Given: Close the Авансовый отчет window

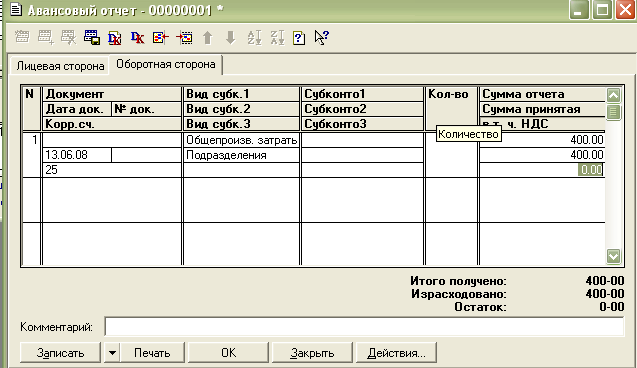Looking at the screenshot, I should pyautogui.click(x=625, y=9).
